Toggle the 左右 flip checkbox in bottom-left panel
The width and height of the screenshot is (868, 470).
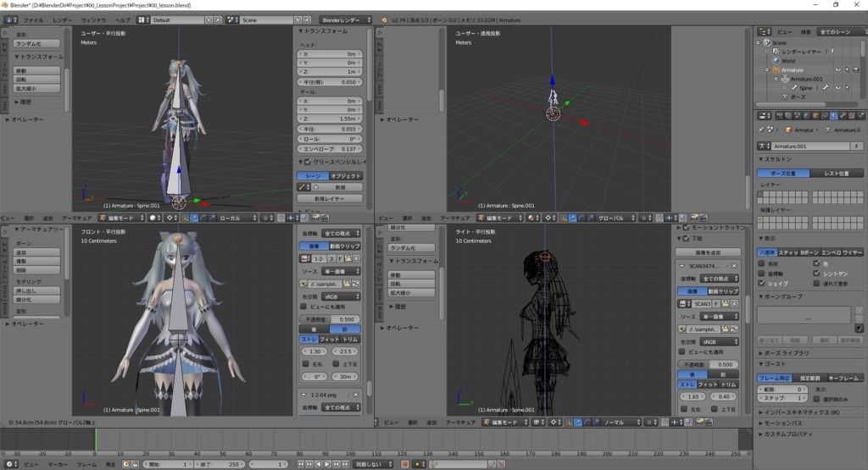pos(305,364)
